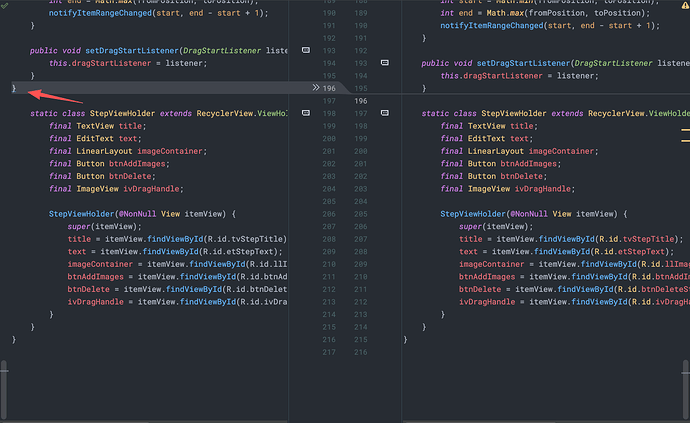Click line number 206 in left number column

click(x=329, y=214)
